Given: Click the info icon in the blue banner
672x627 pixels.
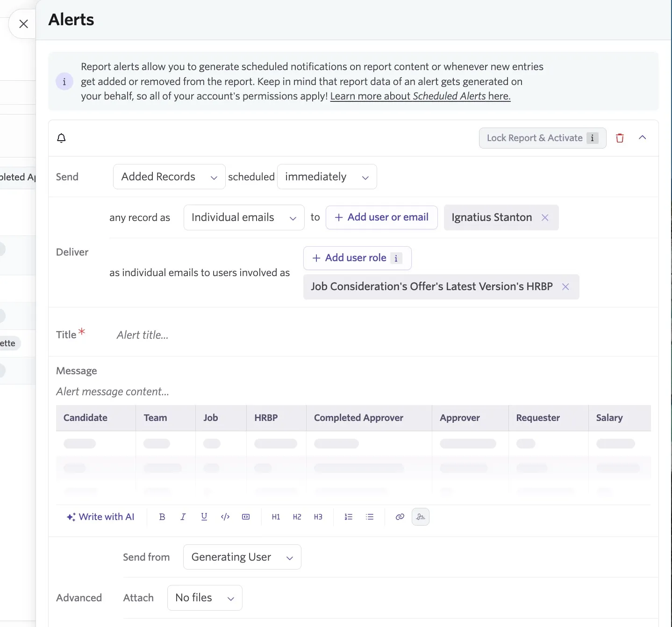Looking at the screenshot, I should (64, 81).
